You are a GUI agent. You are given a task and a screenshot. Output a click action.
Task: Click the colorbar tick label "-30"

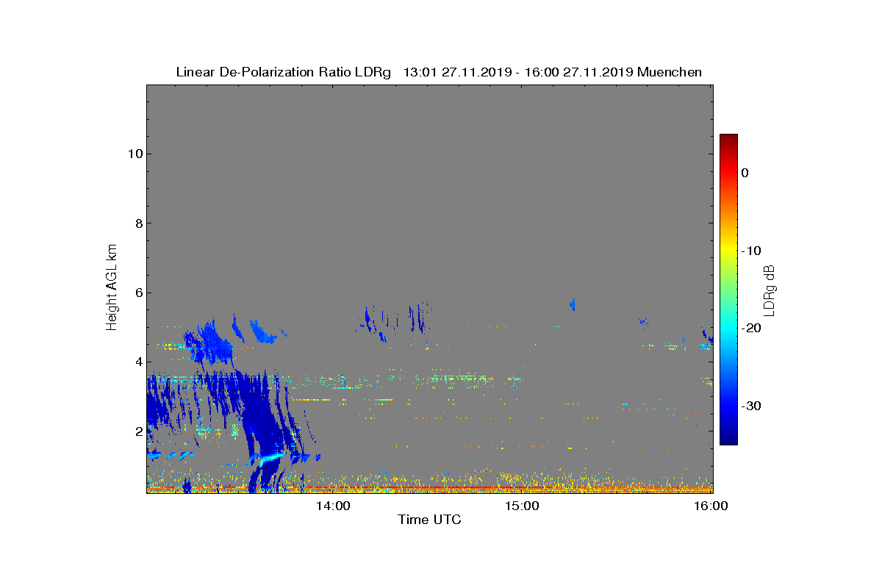click(750, 406)
